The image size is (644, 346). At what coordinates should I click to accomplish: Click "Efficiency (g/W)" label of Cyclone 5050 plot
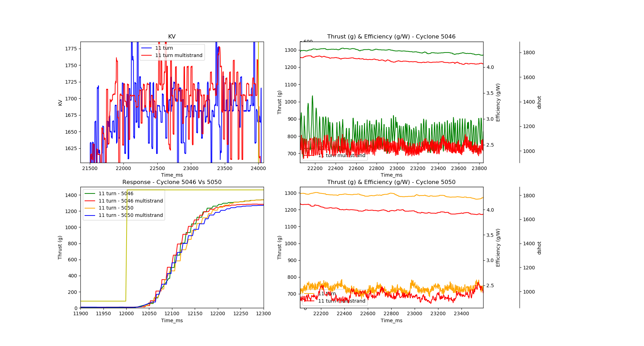coord(498,247)
